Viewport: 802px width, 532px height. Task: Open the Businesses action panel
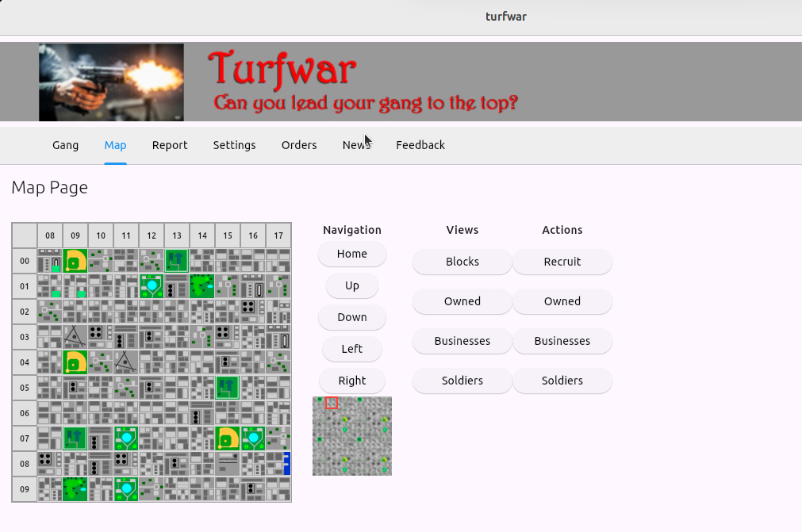point(562,341)
